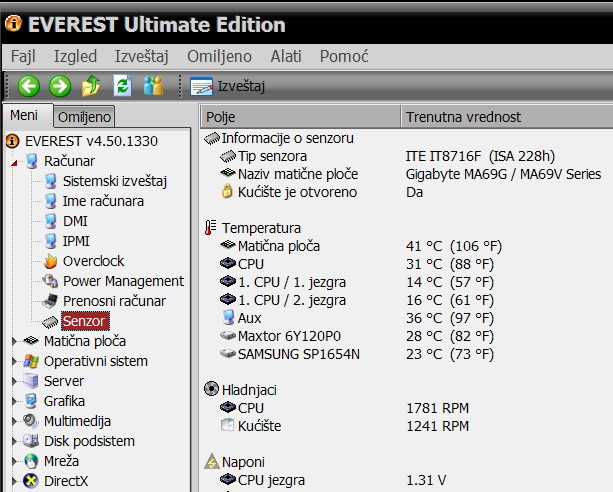Expand the Server tree node
This screenshot has height=492, width=613.
14,381
